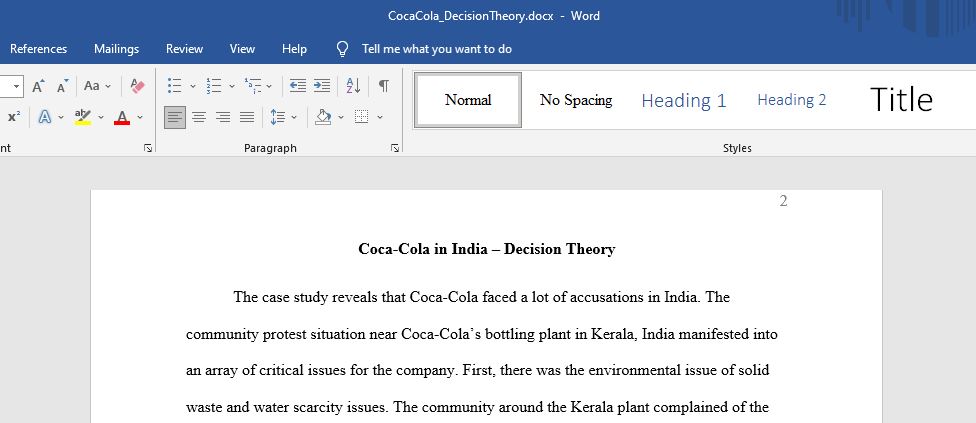Screen dimensions: 976x423
Task: Apply superscript formatting
Action: click(x=14, y=117)
